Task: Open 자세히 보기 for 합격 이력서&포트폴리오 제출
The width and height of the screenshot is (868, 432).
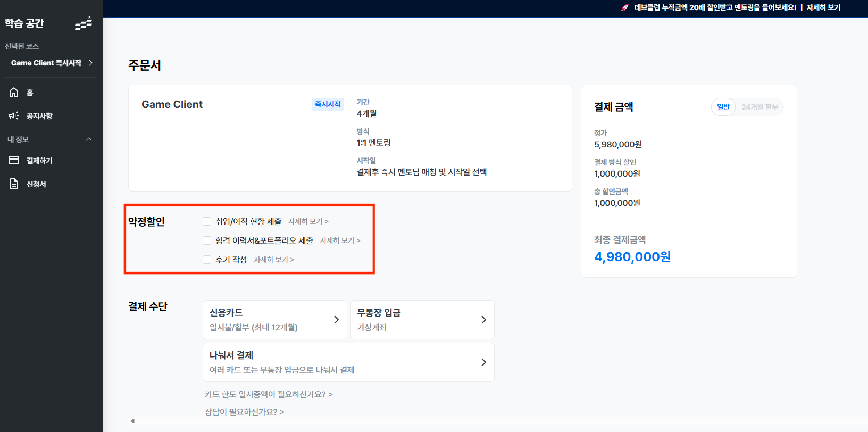Action: click(340, 240)
